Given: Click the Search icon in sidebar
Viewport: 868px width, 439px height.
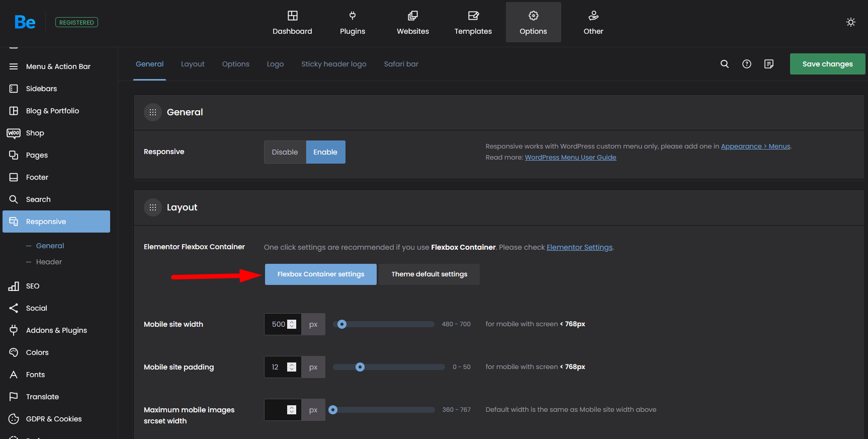Looking at the screenshot, I should 14,199.
